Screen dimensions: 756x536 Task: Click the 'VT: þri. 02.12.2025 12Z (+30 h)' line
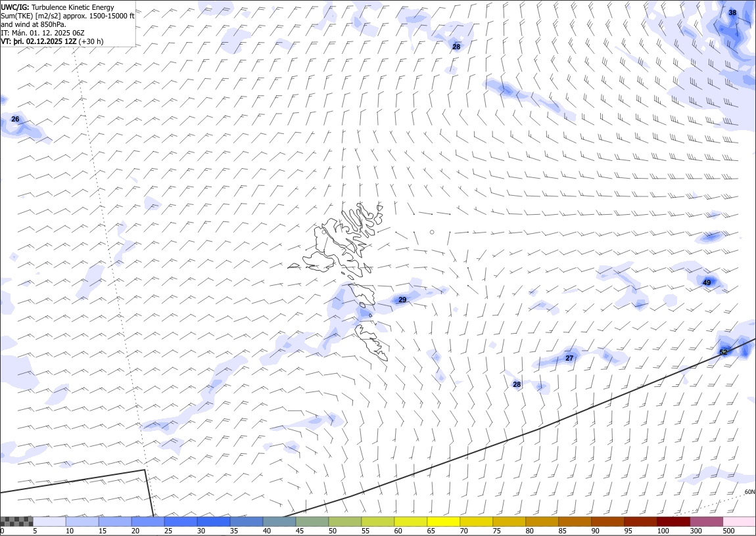52,41
